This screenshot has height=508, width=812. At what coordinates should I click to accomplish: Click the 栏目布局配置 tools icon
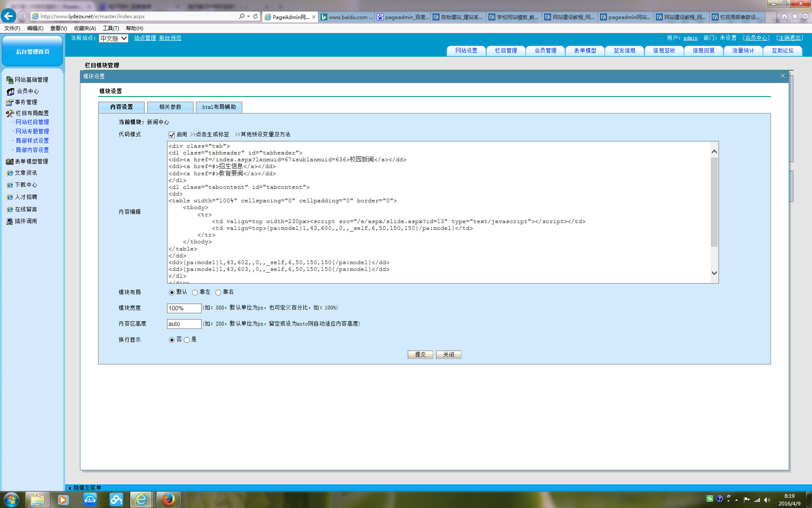click(x=10, y=113)
